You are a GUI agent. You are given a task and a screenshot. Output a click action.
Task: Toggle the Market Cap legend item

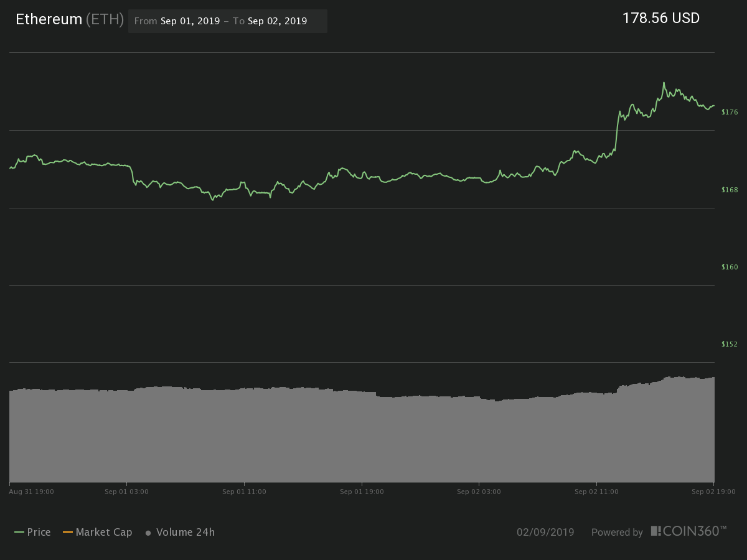[x=97, y=532]
